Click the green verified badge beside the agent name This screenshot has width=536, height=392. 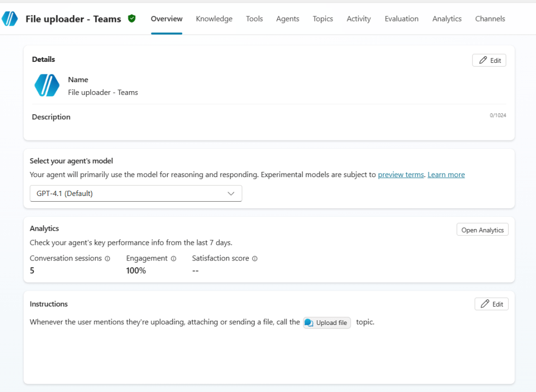click(132, 18)
